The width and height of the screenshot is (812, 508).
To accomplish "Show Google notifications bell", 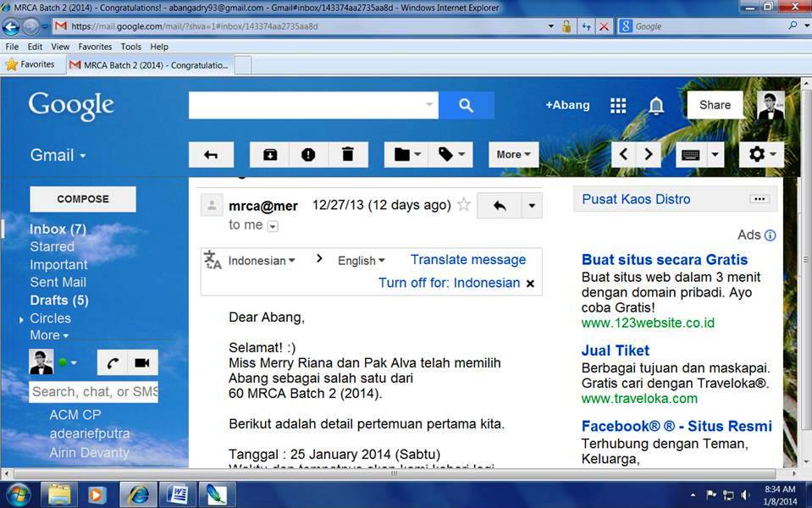I will 656,106.
